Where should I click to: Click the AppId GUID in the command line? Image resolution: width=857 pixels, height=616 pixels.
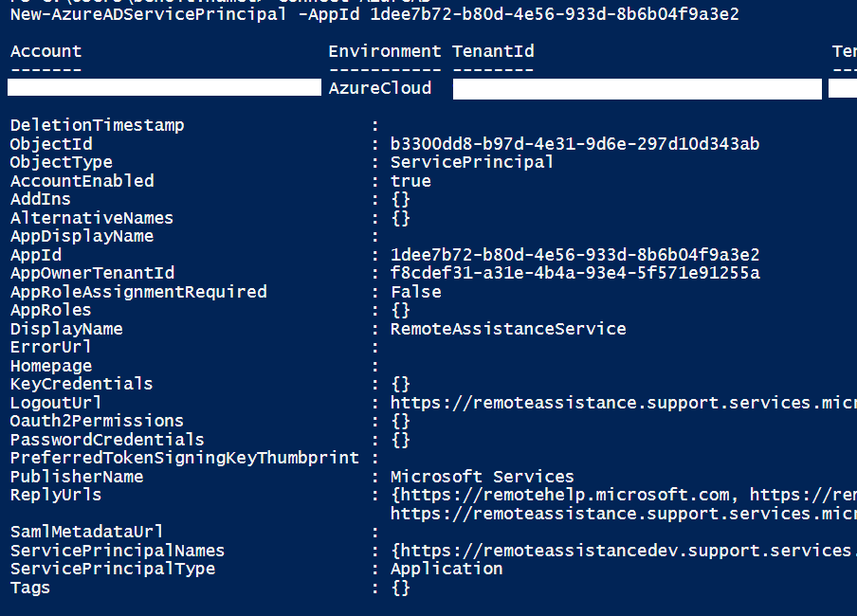[555, 14]
